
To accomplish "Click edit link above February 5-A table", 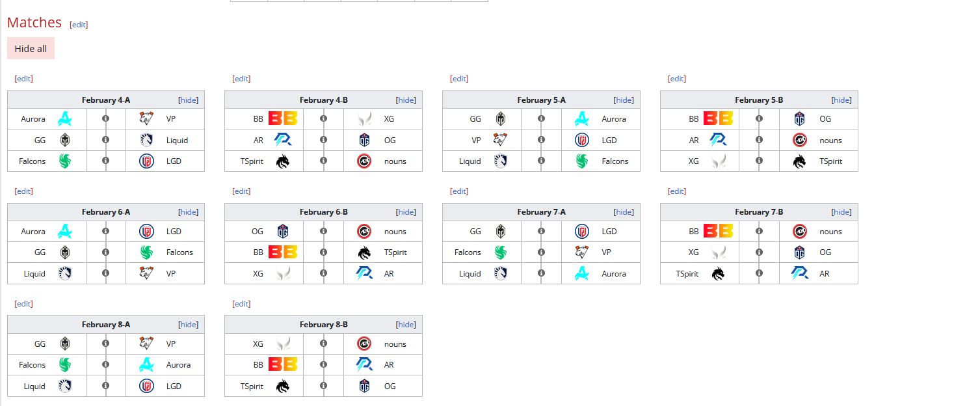I will coord(459,78).
